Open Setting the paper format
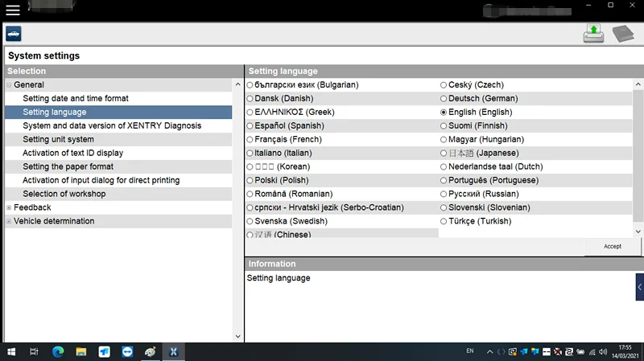This screenshot has width=644, height=361. pos(68,166)
